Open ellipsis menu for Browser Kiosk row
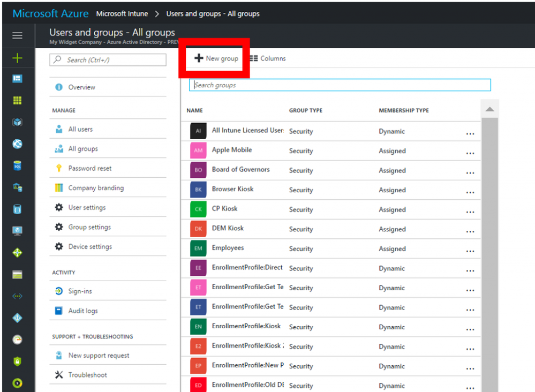The width and height of the screenshot is (535, 392). point(470,192)
